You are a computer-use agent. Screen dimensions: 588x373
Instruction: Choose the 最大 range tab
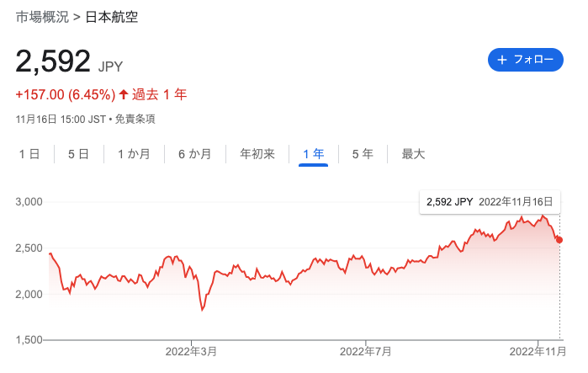[413, 154]
